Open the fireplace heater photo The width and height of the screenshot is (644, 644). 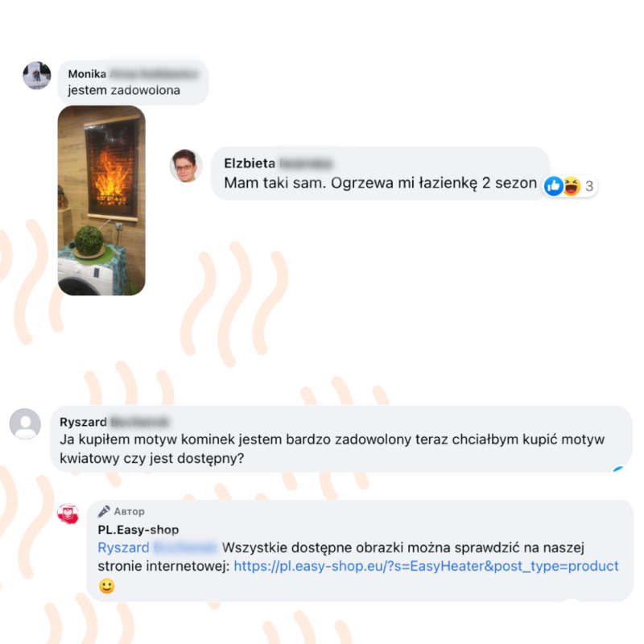click(101, 200)
